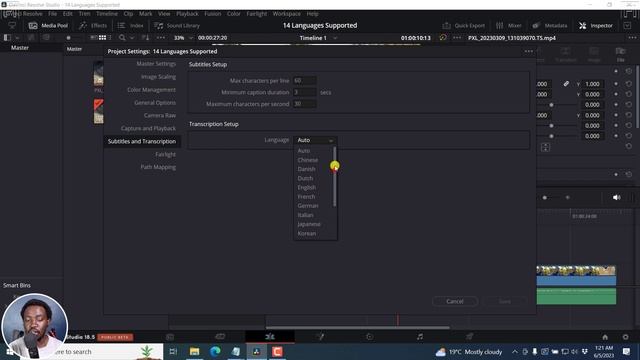Open the Sound Library panel
The width and height of the screenshot is (640, 360).
(x=177, y=25)
